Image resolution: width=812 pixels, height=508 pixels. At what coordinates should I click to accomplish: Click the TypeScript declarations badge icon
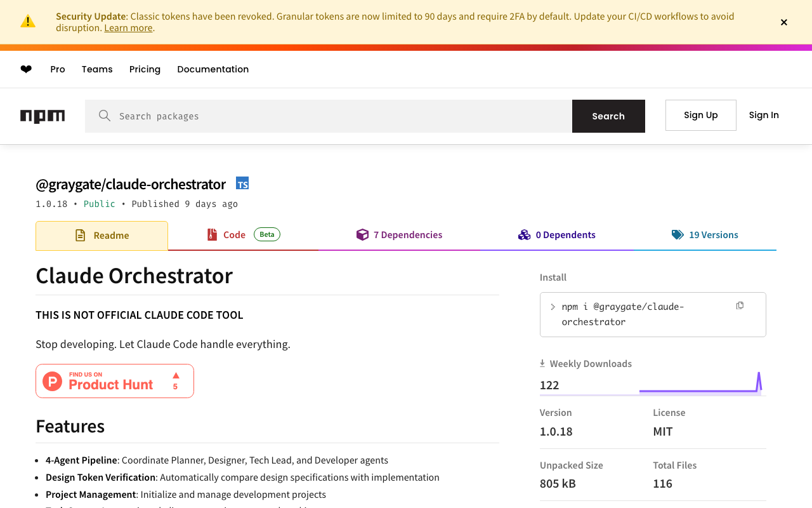242,184
